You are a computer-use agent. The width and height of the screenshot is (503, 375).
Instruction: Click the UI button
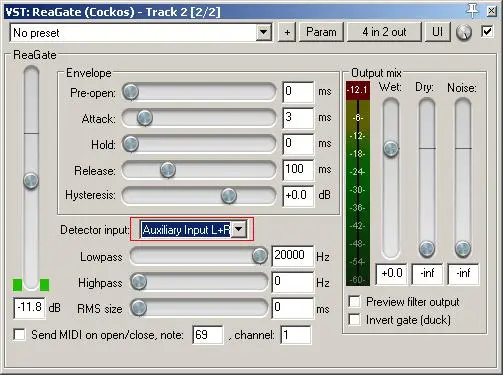[437, 32]
